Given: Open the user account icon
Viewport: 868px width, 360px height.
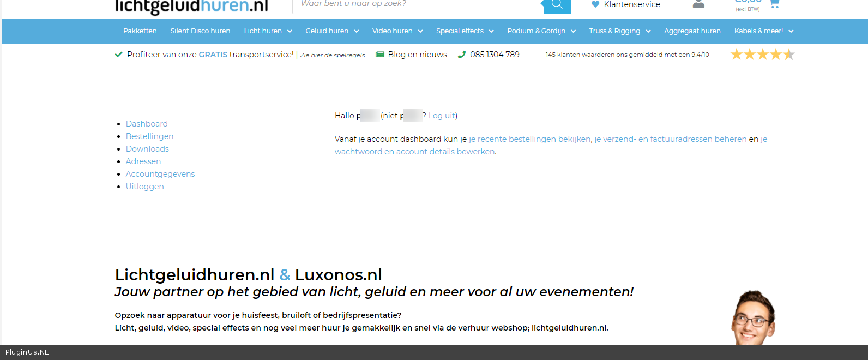Looking at the screenshot, I should click(698, 4).
